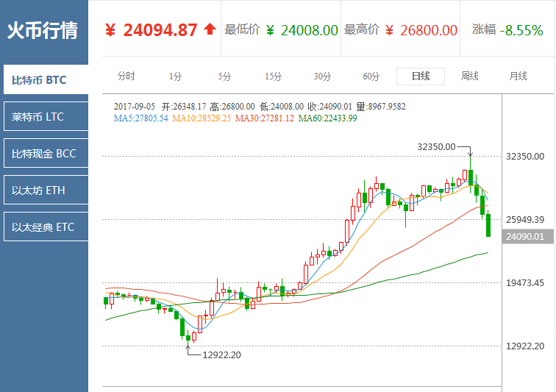
Task: Click the MA5 blue legend label
Action: click(140, 118)
